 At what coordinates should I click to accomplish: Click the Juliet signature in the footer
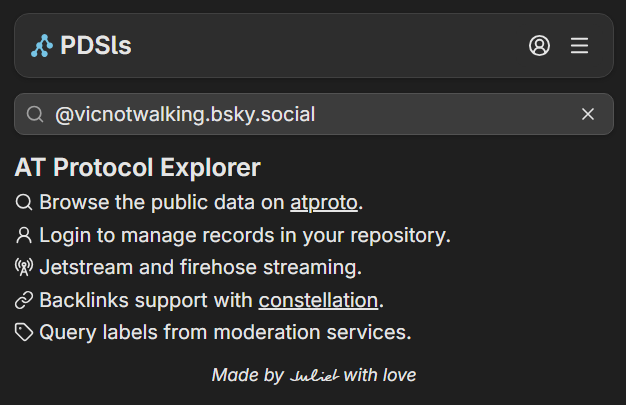[314, 376]
